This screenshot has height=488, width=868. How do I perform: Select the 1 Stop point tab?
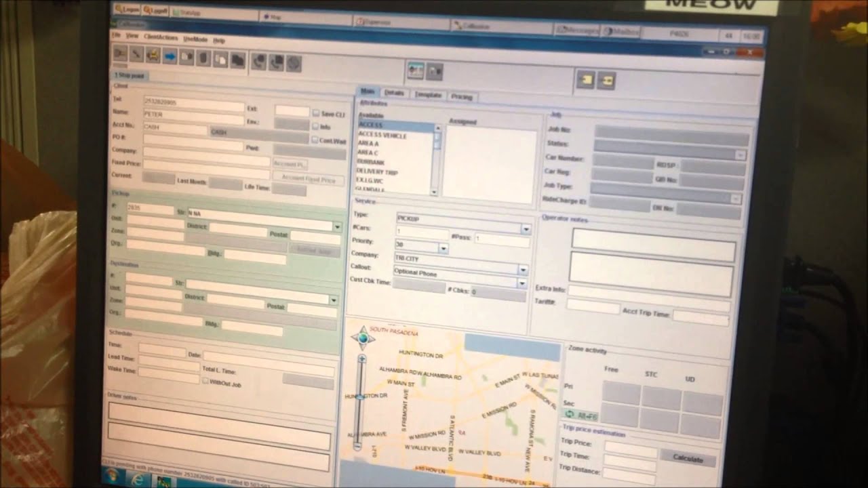coord(129,75)
